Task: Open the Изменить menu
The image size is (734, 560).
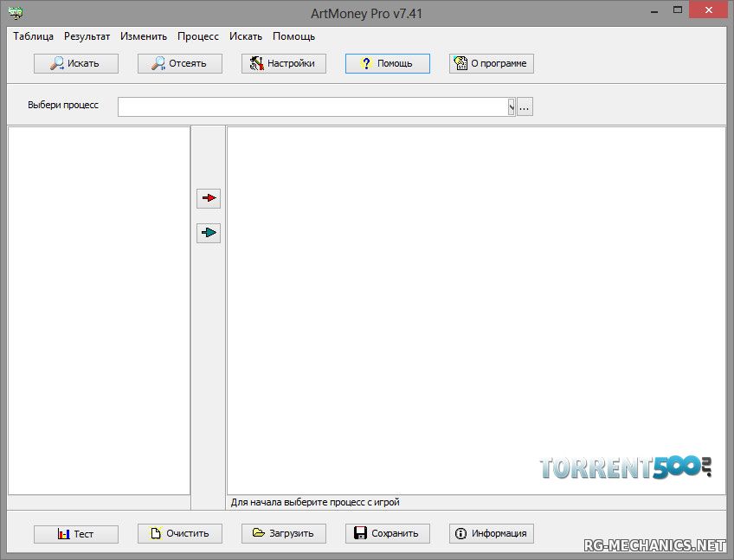Action: point(144,36)
